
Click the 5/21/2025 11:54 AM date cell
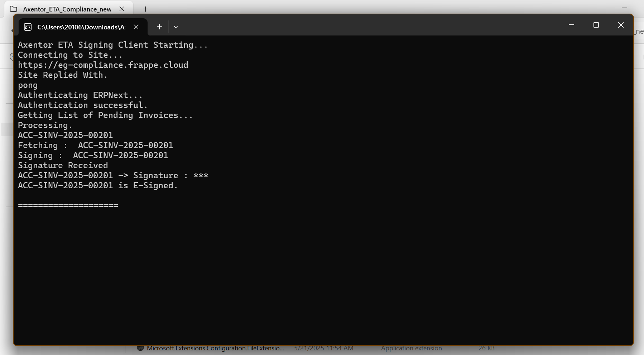323,349
